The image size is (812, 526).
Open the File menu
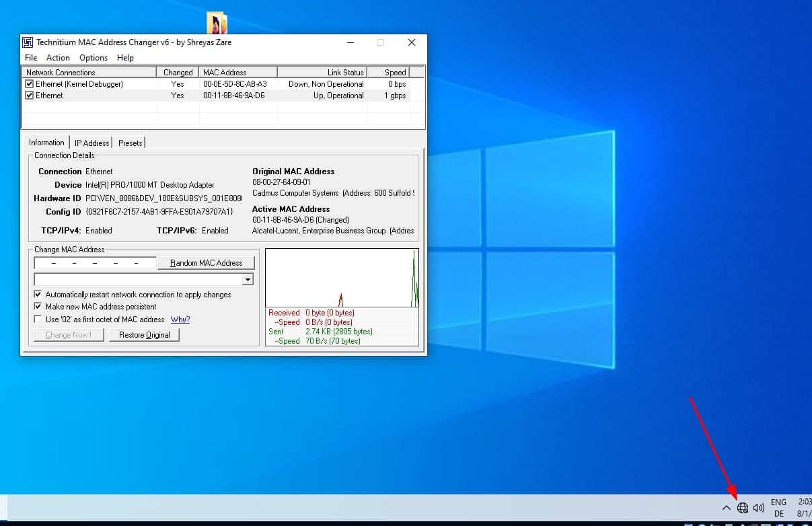tap(31, 58)
